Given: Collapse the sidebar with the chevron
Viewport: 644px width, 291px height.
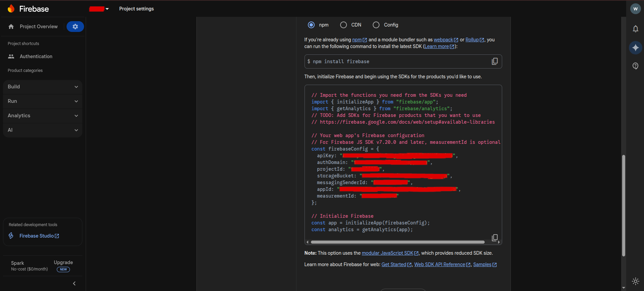Looking at the screenshot, I should coord(74,284).
